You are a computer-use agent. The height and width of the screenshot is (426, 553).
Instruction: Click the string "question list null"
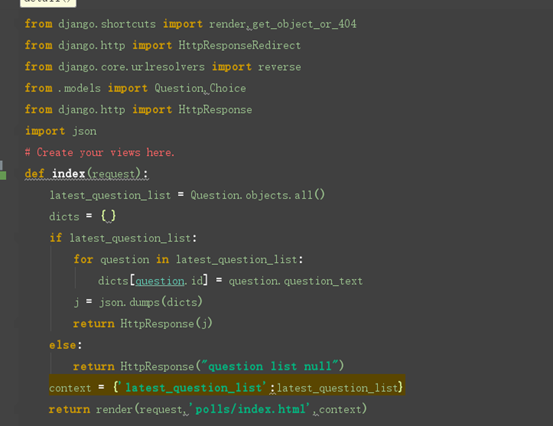270,366
